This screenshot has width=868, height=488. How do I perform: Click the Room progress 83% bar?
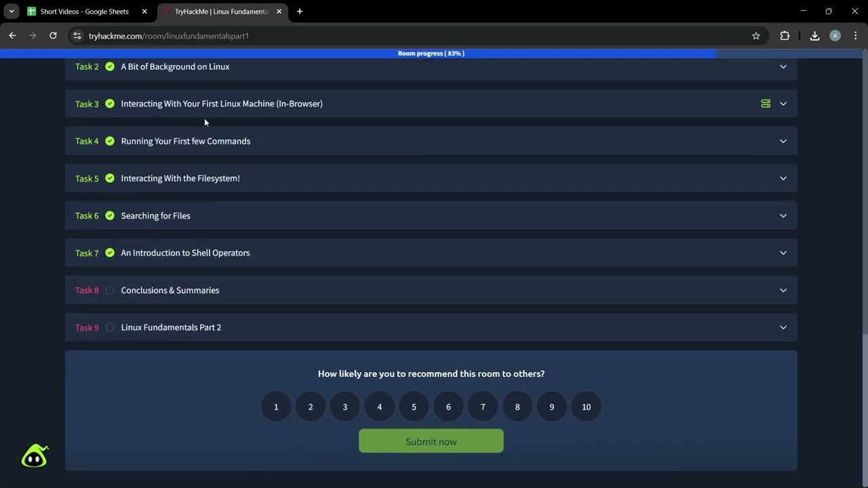[431, 54]
